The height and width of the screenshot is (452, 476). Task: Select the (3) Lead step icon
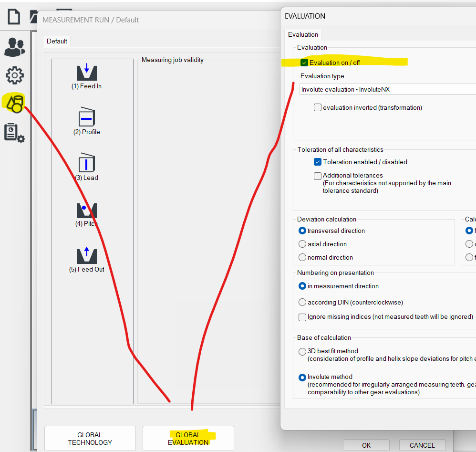pyautogui.click(x=86, y=162)
